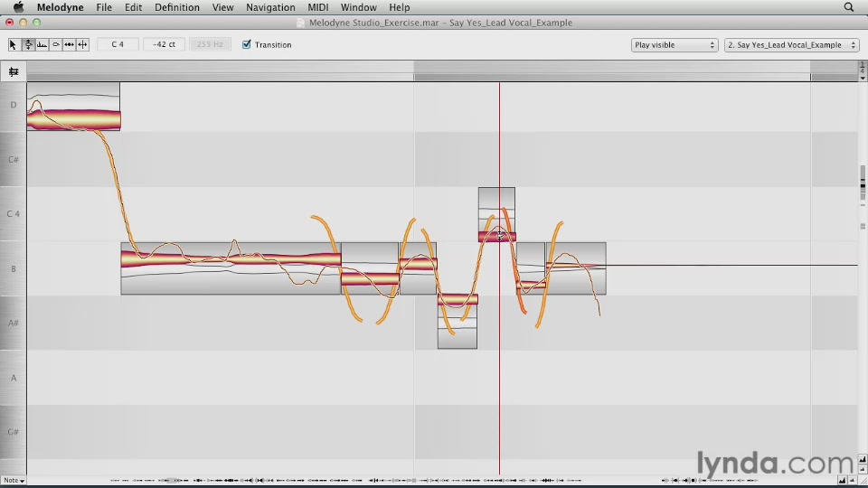
Task: Open the Melodyne application menu
Action: (x=61, y=7)
